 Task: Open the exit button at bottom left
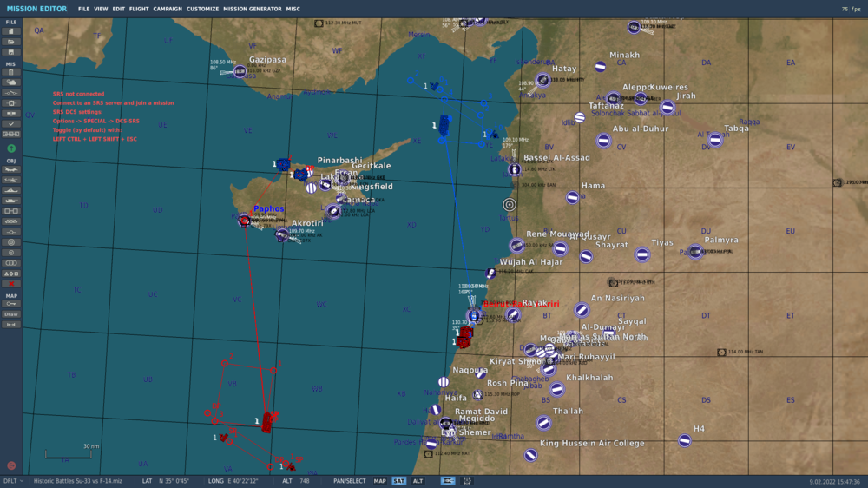point(11,465)
